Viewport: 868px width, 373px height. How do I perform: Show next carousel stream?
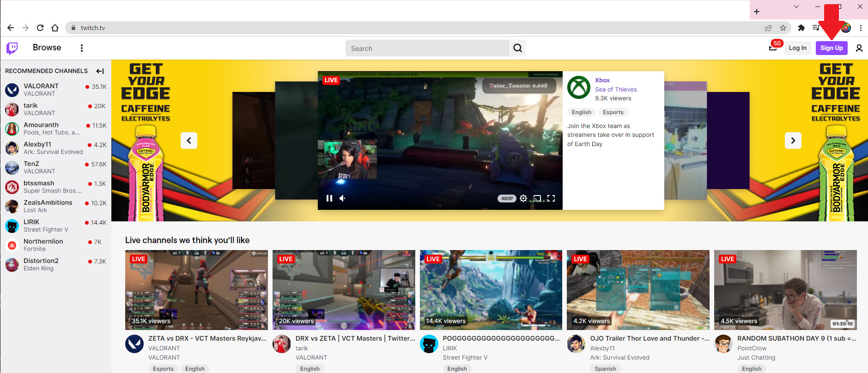[x=793, y=141]
